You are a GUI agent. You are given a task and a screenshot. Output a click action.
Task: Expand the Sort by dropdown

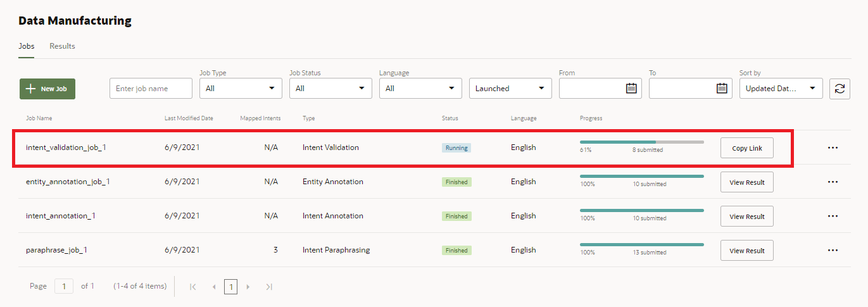pyautogui.click(x=781, y=89)
